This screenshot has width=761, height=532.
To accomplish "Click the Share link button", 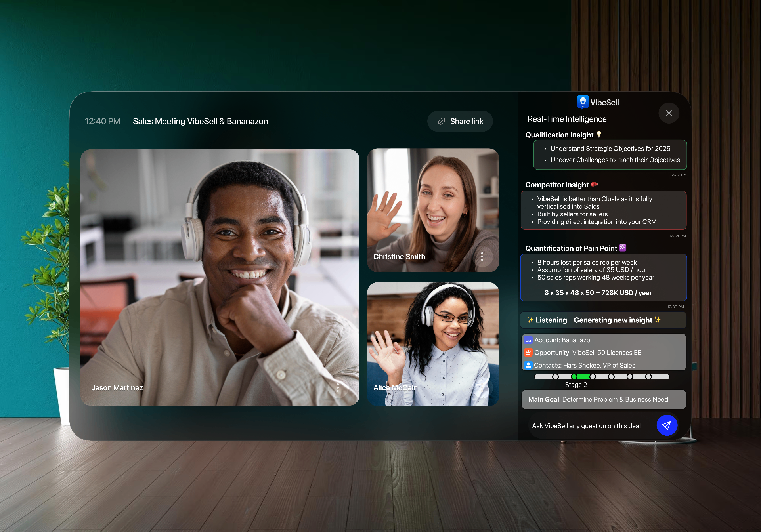I will click(460, 121).
